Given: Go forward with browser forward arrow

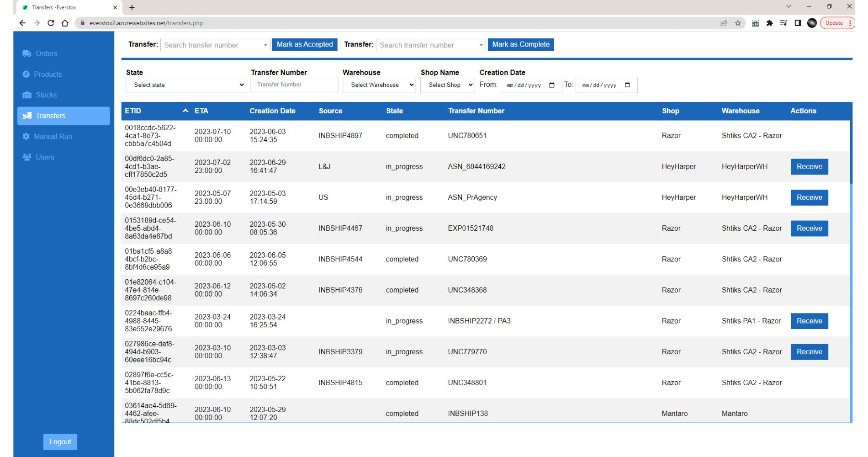Looking at the screenshot, I should pyautogui.click(x=37, y=23).
